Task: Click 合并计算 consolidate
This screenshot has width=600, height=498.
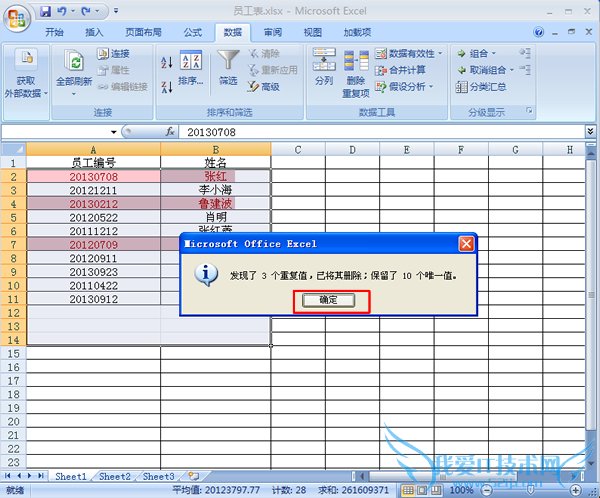Action: [x=401, y=70]
